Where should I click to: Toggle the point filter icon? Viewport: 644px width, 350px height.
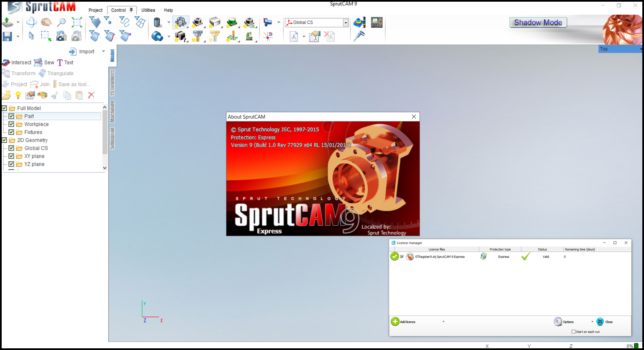tap(108, 20)
